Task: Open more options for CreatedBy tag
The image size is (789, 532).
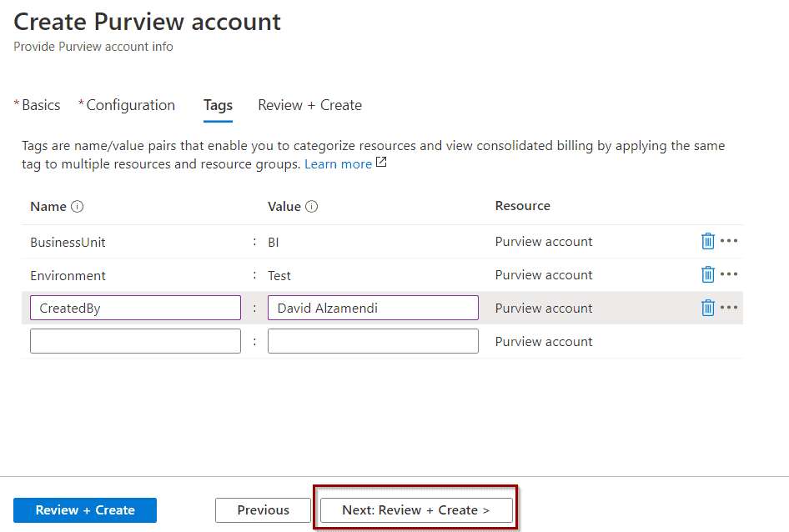Action: (729, 307)
